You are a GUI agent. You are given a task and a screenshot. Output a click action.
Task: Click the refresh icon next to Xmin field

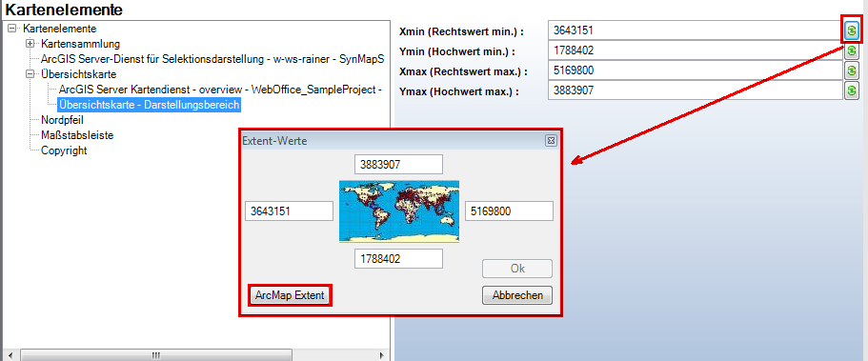tap(852, 30)
